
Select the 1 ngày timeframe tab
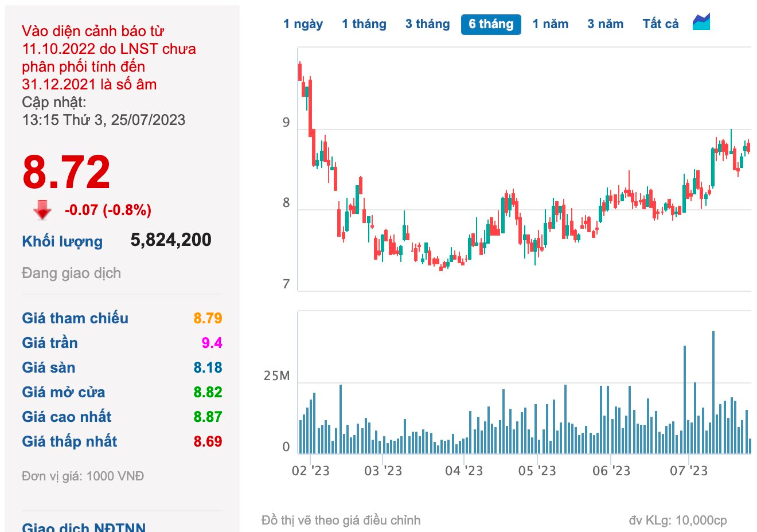tap(303, 24)
